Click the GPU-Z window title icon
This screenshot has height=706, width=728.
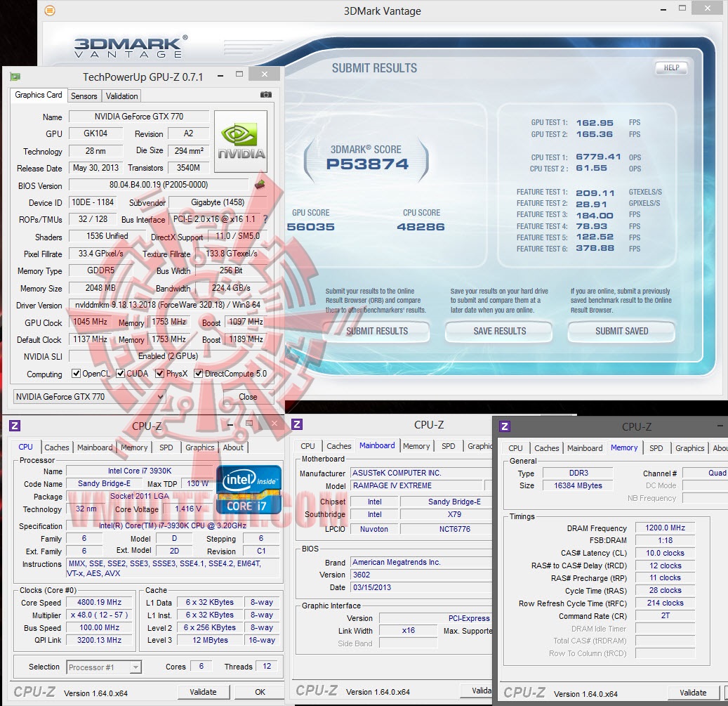[15, 76]
